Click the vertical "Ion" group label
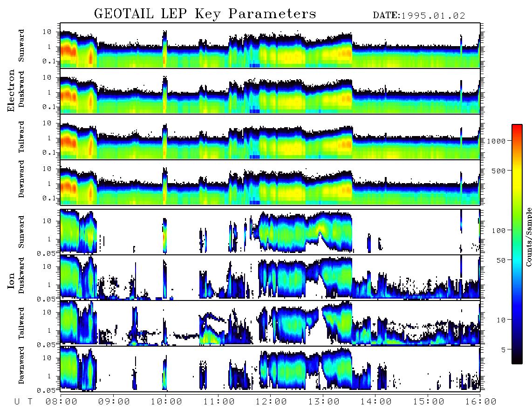 (x=11, y=281)
